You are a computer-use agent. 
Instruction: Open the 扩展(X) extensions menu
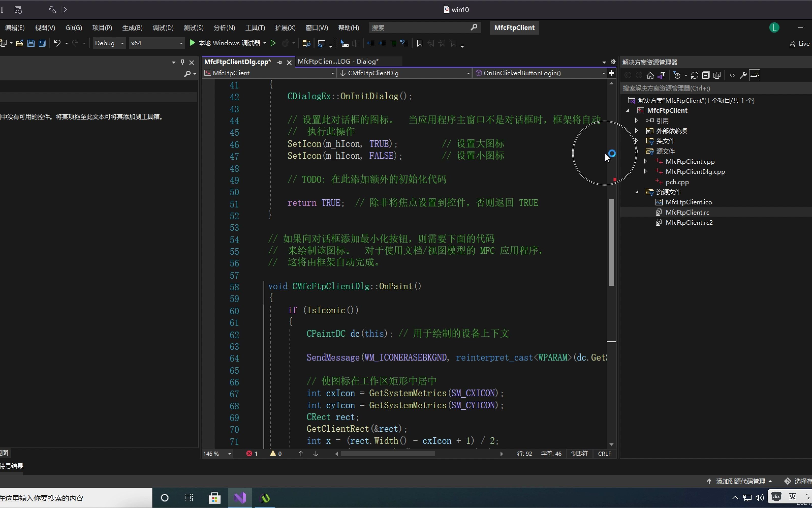285,28
